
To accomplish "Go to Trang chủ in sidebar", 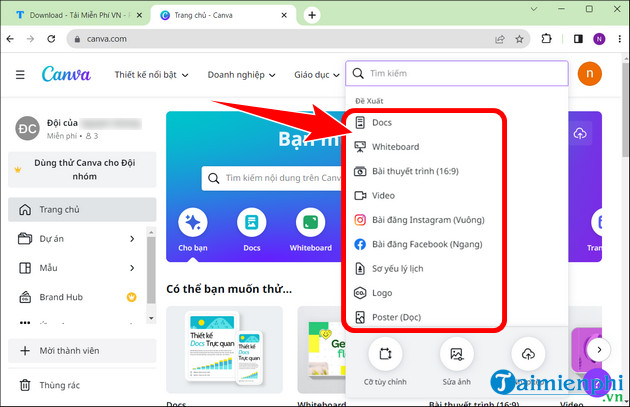I will [82, 210].
